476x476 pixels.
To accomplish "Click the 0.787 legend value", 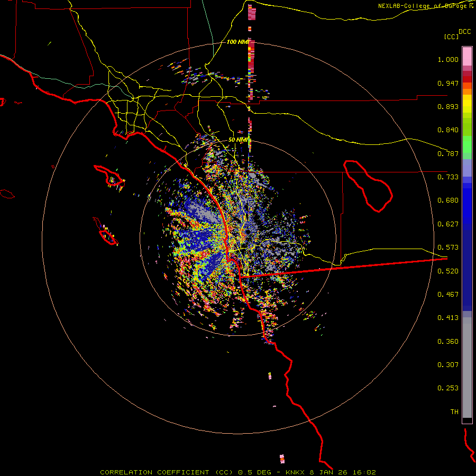I will tap(448, 153).
